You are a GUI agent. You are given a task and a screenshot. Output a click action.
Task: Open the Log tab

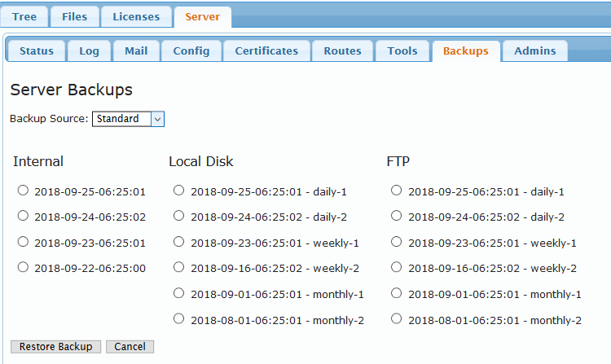click(x=89, y=50)
